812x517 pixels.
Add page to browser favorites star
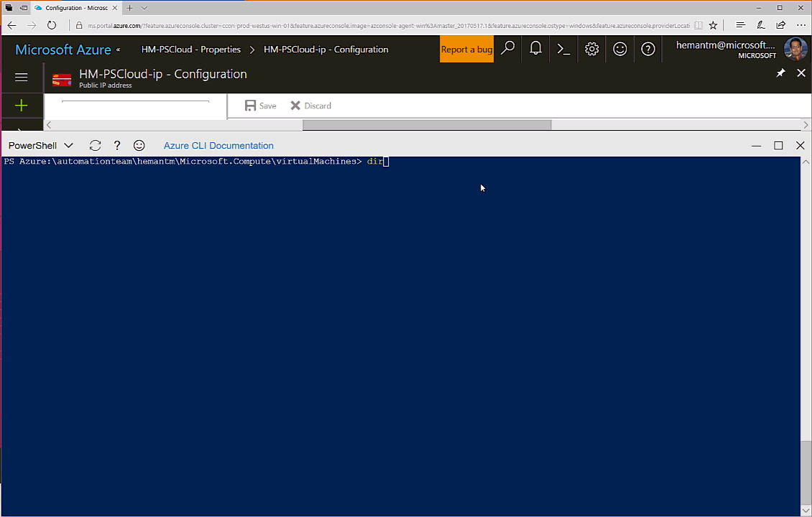coord(713,25)
